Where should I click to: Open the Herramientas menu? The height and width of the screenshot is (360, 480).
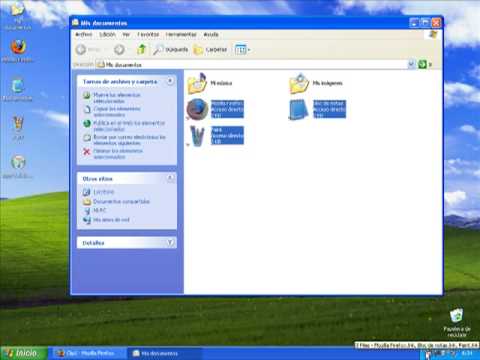click(x=181, y=34)
